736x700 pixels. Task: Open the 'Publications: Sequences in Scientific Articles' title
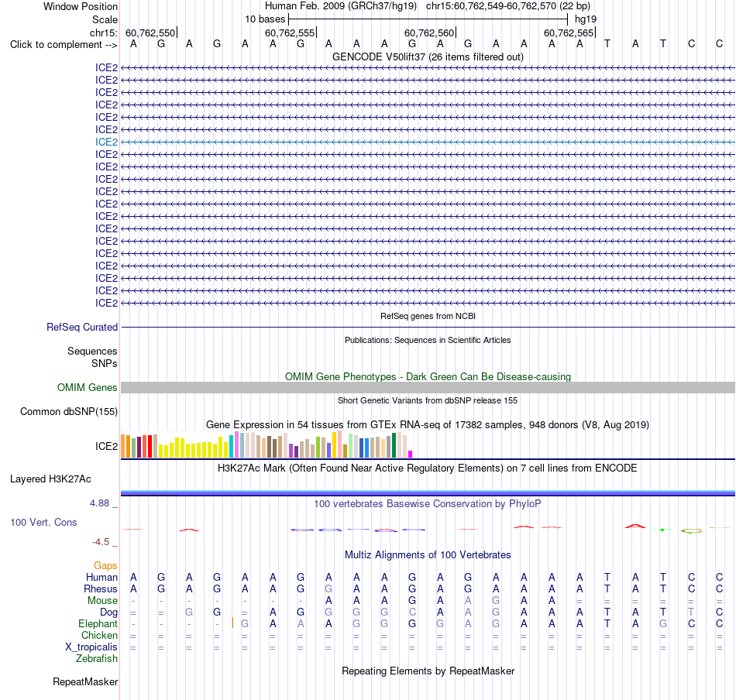click(428, 340)
